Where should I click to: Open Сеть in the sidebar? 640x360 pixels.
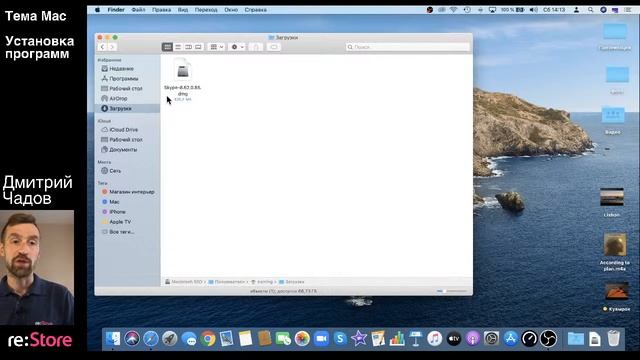click(115, 171)
